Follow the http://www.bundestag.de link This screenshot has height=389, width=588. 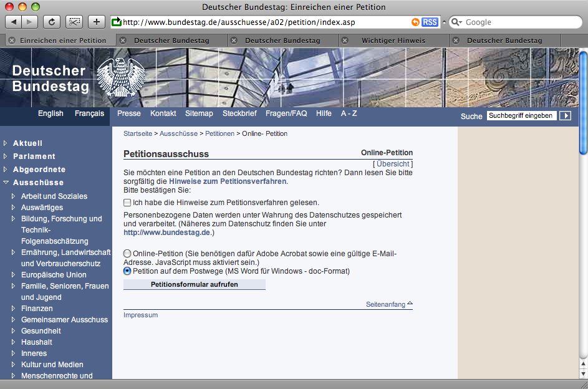point(167,233)
